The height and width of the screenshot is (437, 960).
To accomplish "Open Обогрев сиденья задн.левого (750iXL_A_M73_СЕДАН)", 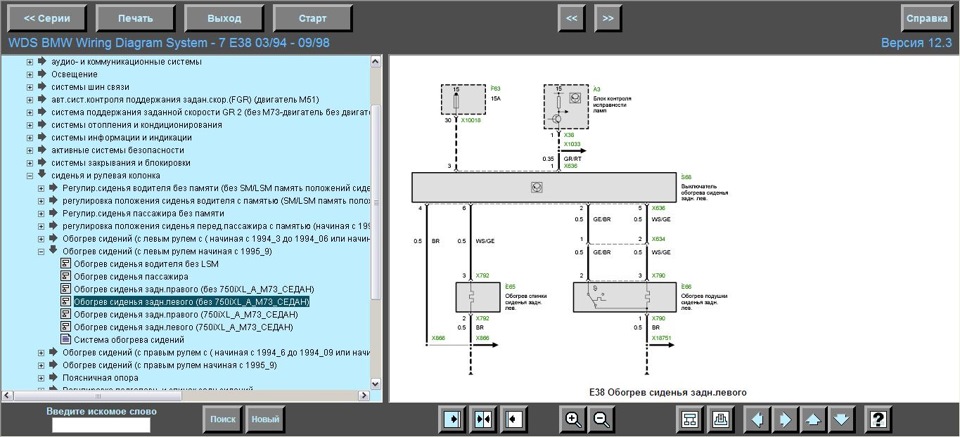I will [x=183, y=327].
